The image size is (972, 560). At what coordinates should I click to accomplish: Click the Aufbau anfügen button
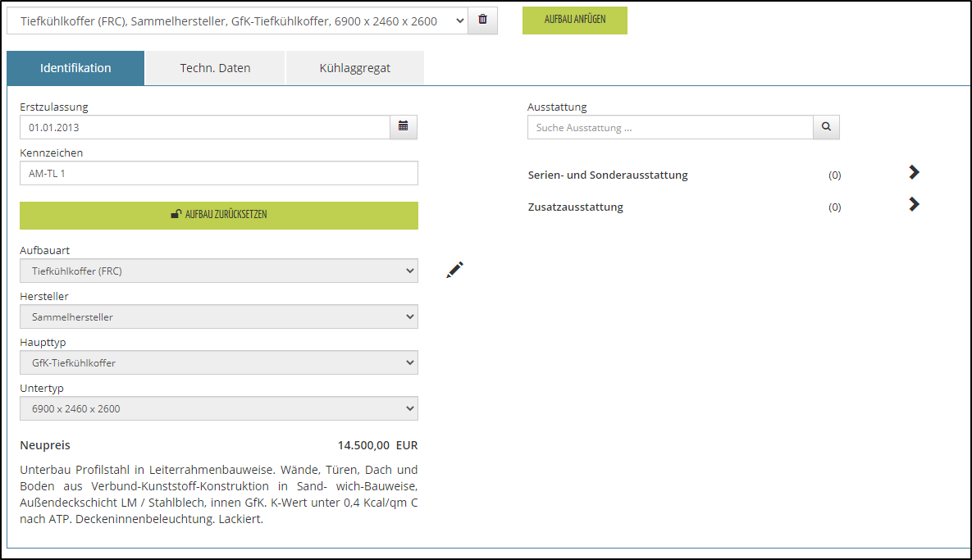[x=574, y=20]
